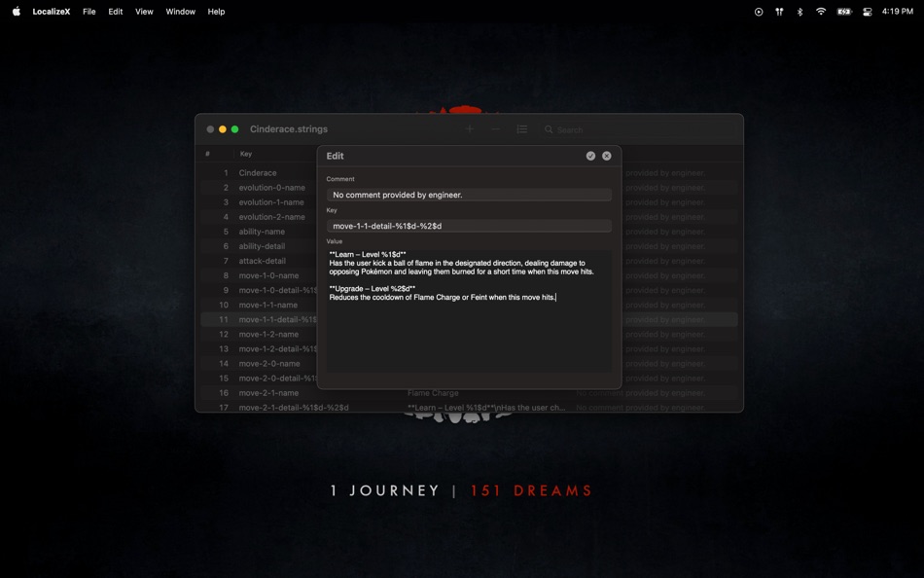Click in the Value text area
Screen dimensions: 924x578
pos(469,310)
